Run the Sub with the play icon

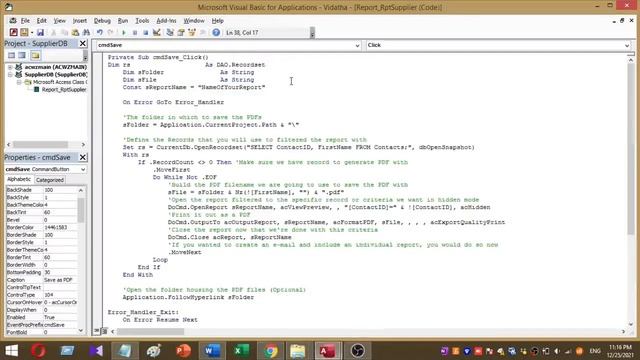(124, 32)
